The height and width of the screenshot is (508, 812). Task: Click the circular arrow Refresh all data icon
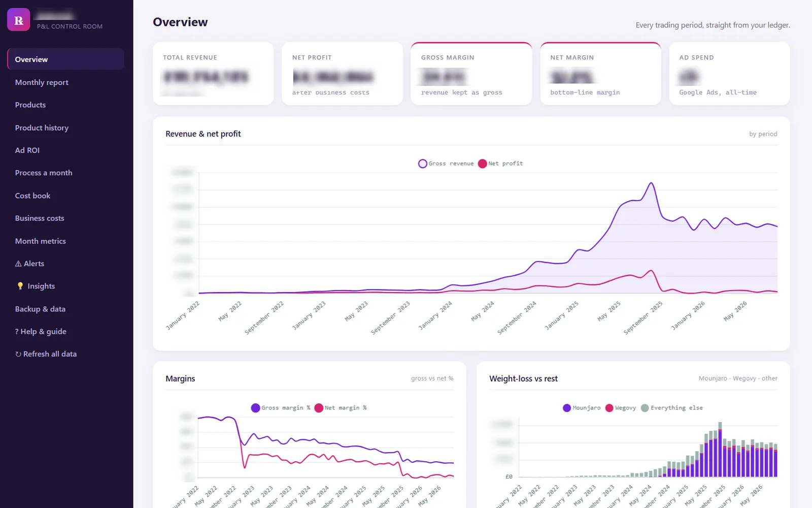18,354
